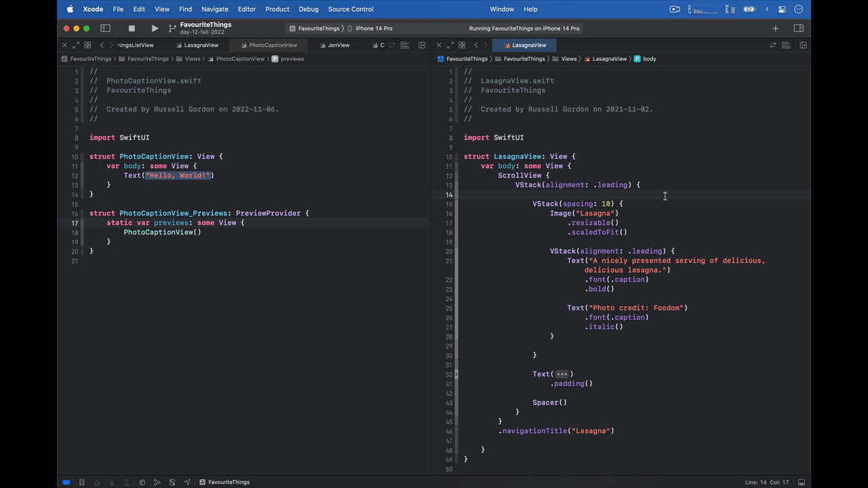Open the Debug View Hierarchy cube icon
The width and height of the screenshot is (868, 488).
[x=142, y=482]
